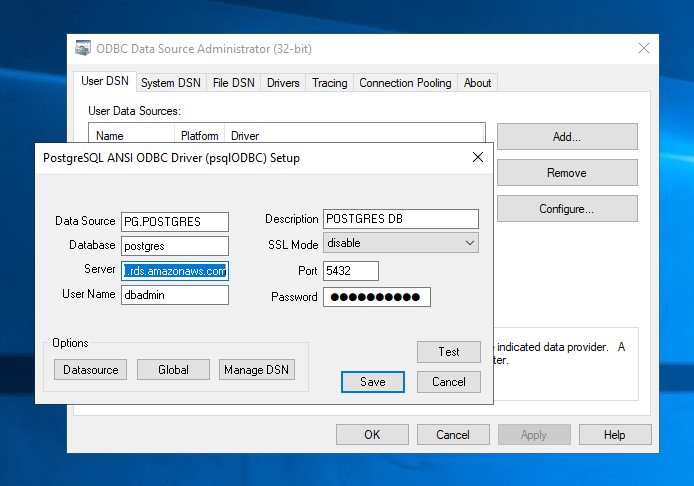Click the ODBC Administrator title bar icon
The image size is (694, 486).
click(x=83, y=49)
